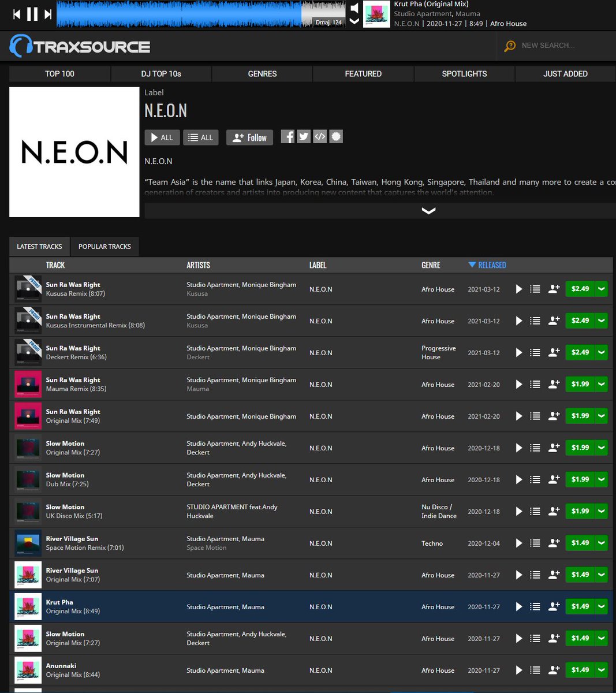The height and width of the screenshot is (693, 616).
Task: Play ALL tracks from N.E.O.N label
Action: pos(162,137)
